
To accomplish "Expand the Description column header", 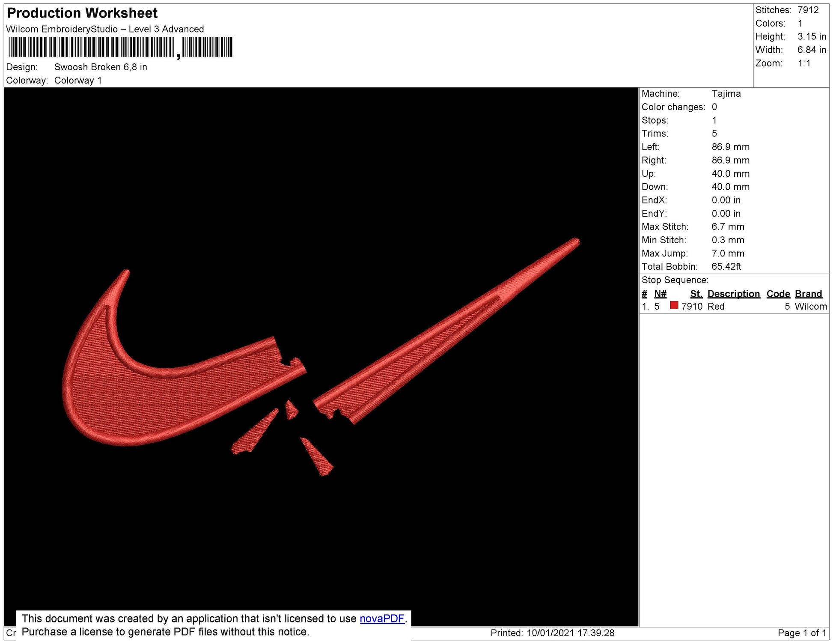I will (x=734, y=294).
